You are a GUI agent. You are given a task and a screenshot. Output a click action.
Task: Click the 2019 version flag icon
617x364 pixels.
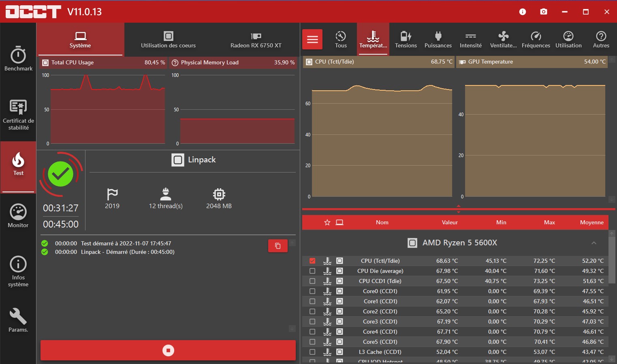pos(112,194)
